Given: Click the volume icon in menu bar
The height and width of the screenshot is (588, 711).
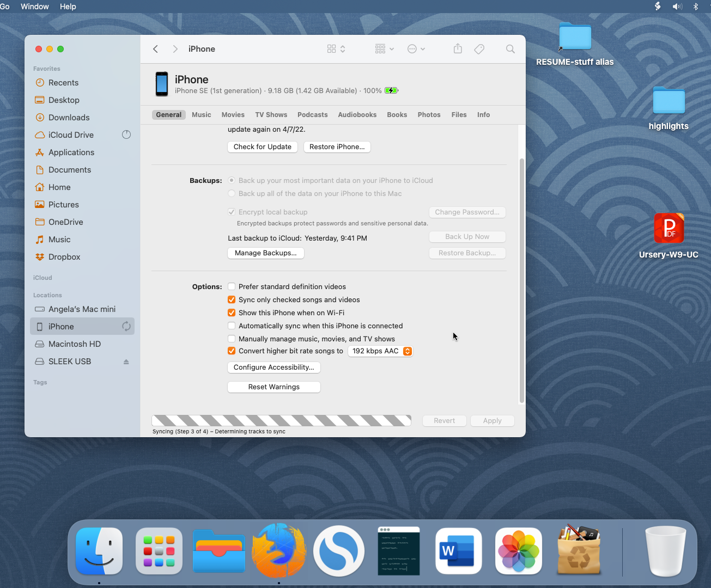Looking at the screenshot, I should point(677,7).
